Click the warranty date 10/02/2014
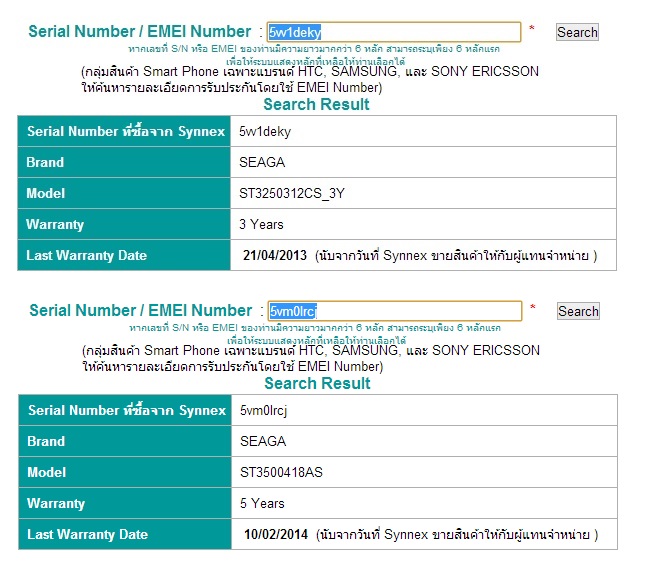Image resolution: width=647 pixels, height=577 pixels. coord(276,534)
